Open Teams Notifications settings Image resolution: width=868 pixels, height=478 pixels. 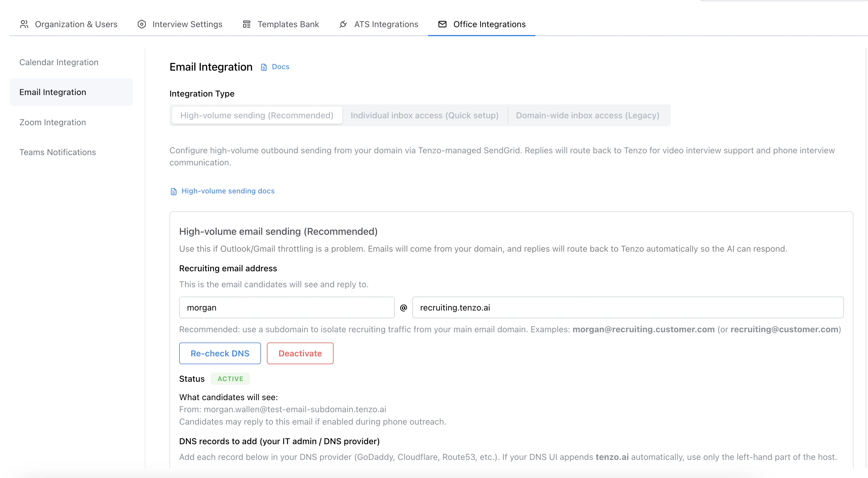(x=58, y=152)
